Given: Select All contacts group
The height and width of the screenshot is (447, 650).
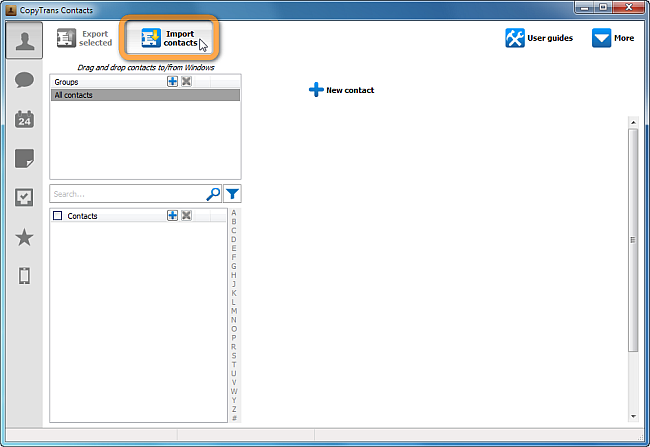Looking at the screenshot, I should pos(145,95).
